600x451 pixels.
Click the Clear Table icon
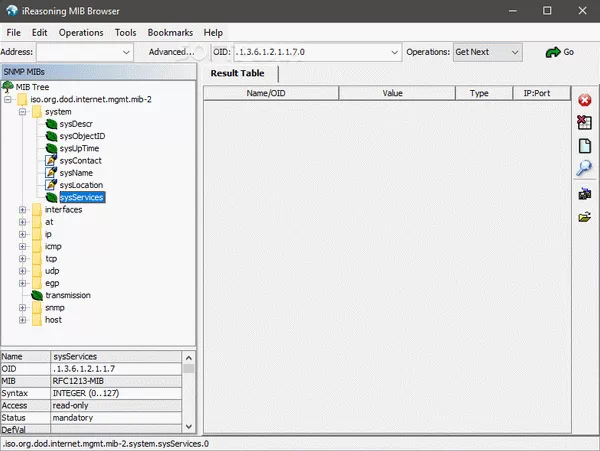(x=585, y=123)
